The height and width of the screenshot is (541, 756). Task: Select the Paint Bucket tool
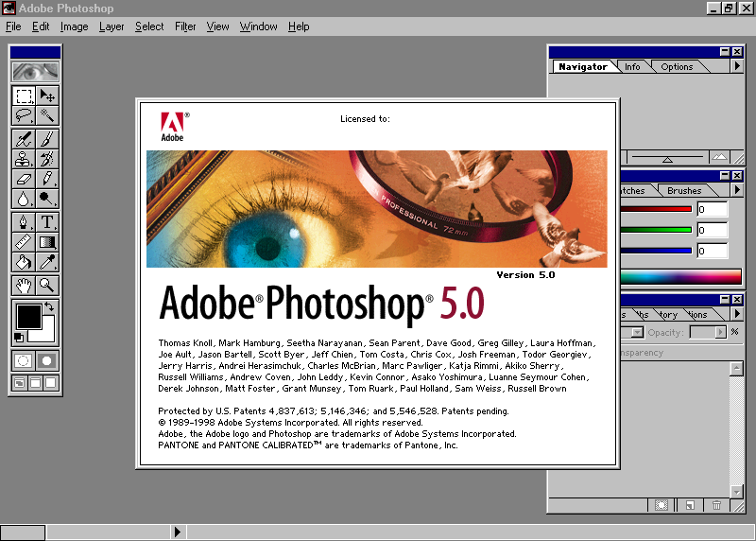[x=23, y=262]
